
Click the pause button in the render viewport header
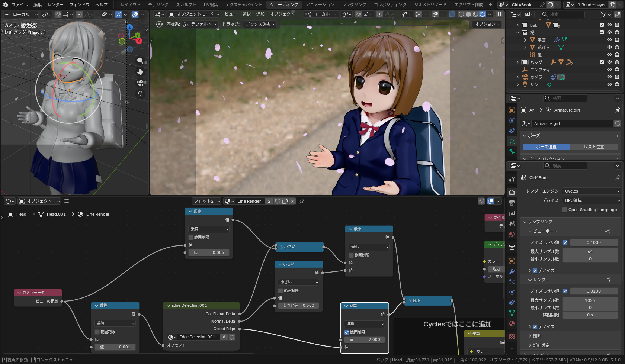[x=500, y=14]
